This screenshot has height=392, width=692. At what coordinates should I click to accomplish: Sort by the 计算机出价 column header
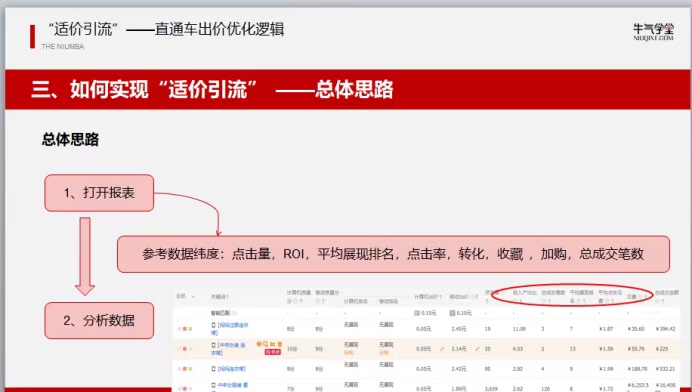[428, 297]
